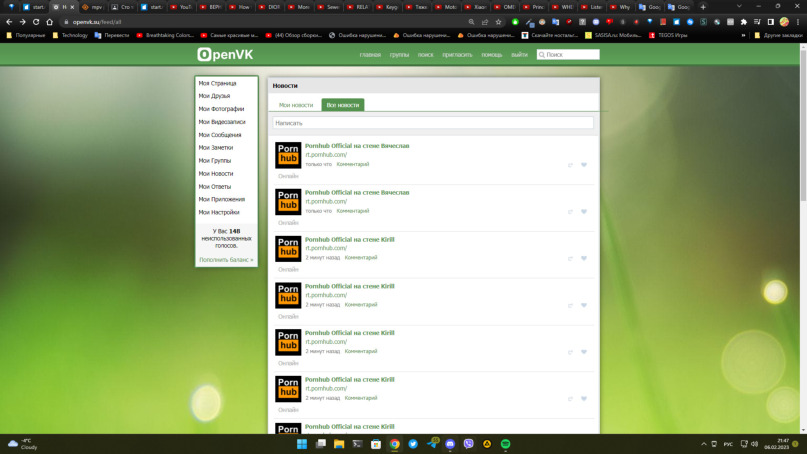Image resolution: width=807 pixels, height=454 pixels.
Task: Open Telegram from the taskbar
Action: 432,444
